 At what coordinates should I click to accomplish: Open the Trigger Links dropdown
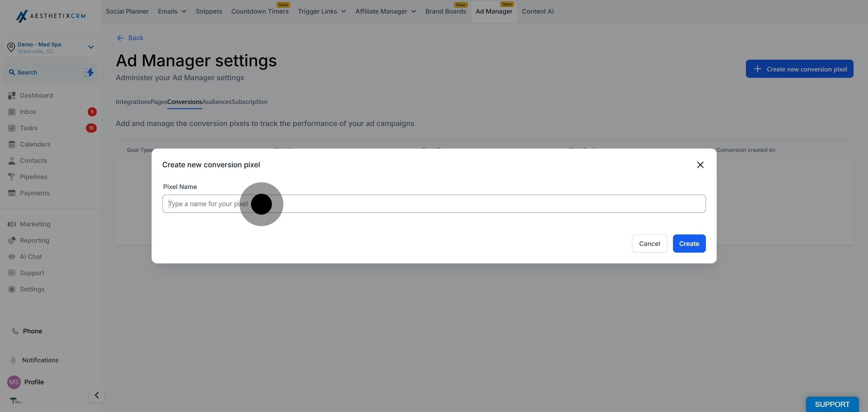click(322, 11)
